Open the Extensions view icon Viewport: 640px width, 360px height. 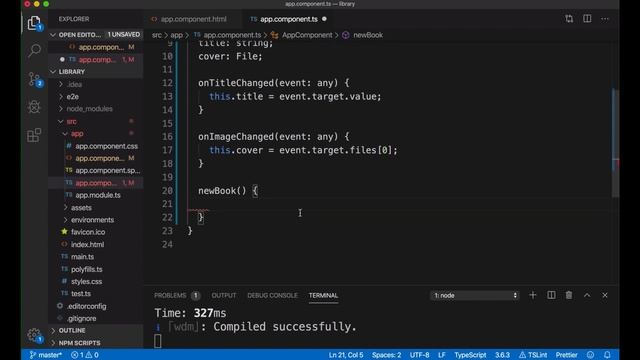34,135
